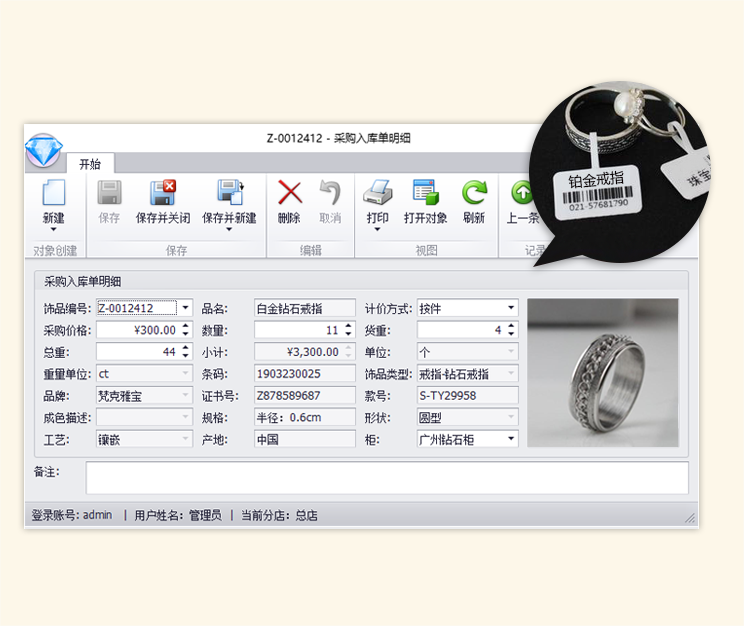Expand the 饰品编号 dropdown
This screenshot has width=744, height=626.
185,308
